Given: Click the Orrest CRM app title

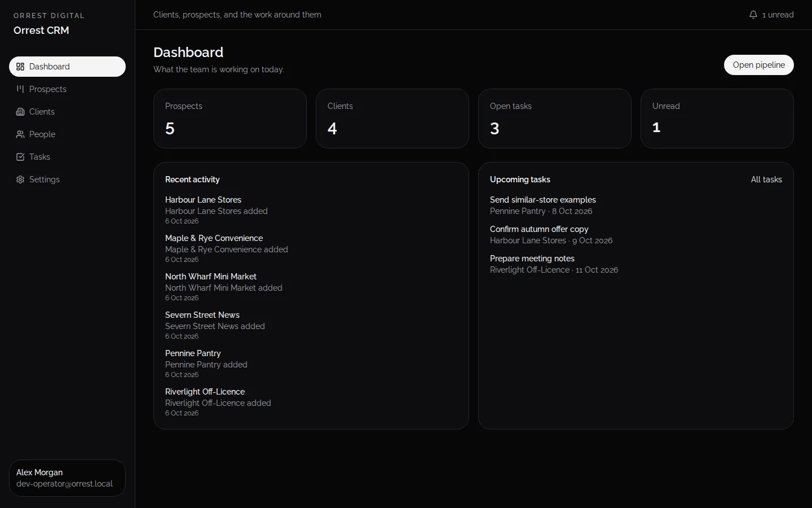Looking at the screenshot, I should click(41, 30).
